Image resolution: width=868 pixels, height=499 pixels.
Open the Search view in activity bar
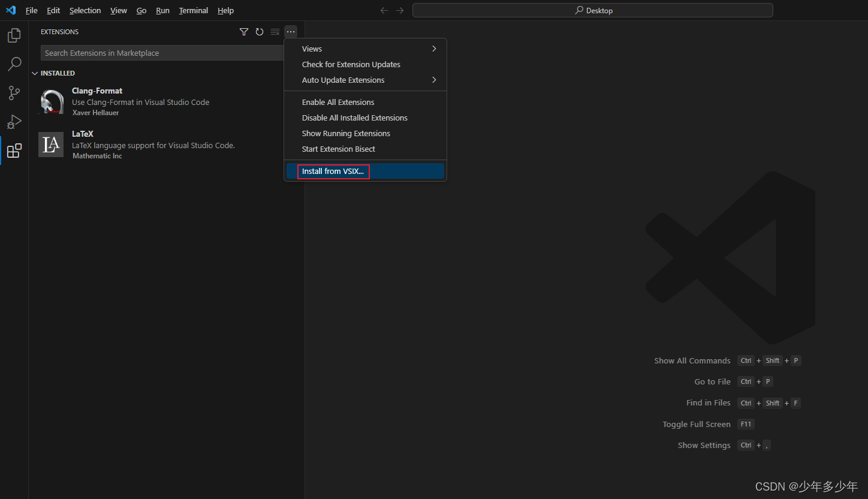coord(14,64)
